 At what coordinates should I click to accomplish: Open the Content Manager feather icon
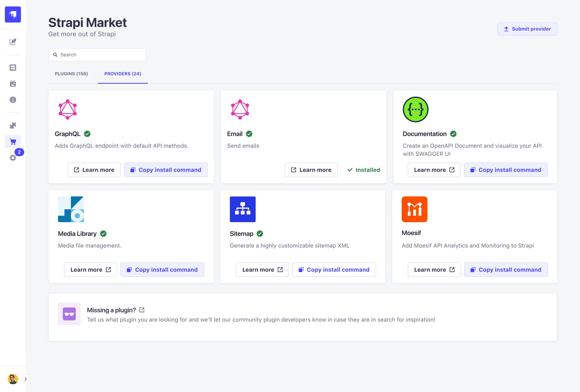(x=13, y=42)
